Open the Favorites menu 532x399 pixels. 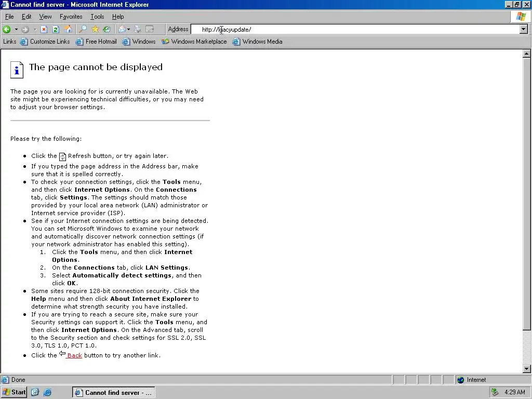click(71, 17)
